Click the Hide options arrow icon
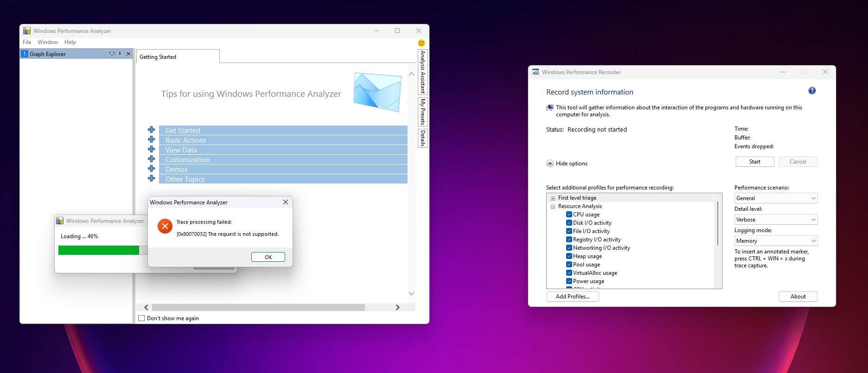Viewport: 868px width, 373px height. pyautogui.click(x=550, y=164)
